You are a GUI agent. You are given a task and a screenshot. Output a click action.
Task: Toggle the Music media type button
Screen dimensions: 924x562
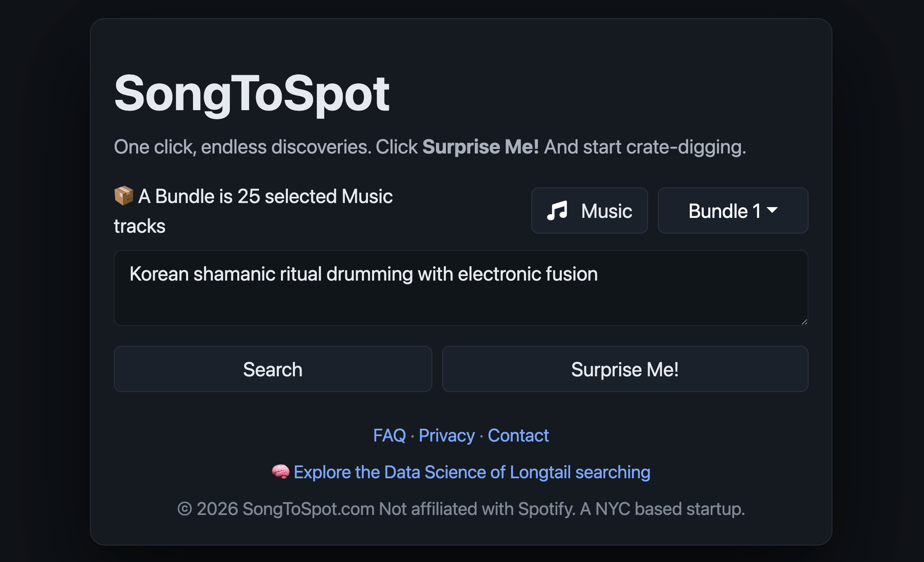coord(589,211)
